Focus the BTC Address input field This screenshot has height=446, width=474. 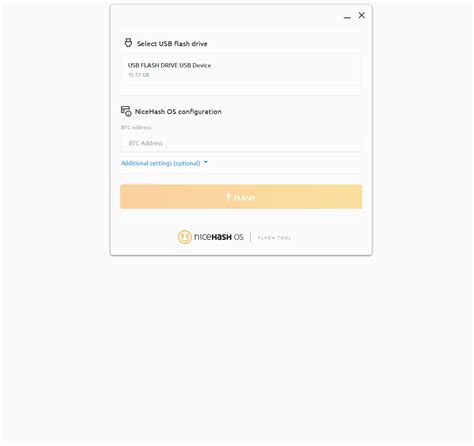[241, 143]
